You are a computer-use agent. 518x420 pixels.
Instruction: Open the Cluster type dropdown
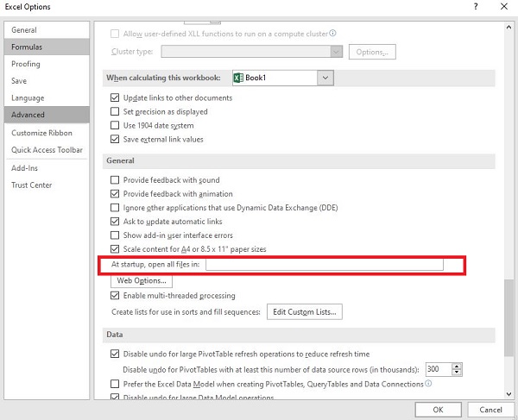tap(337, 52)
